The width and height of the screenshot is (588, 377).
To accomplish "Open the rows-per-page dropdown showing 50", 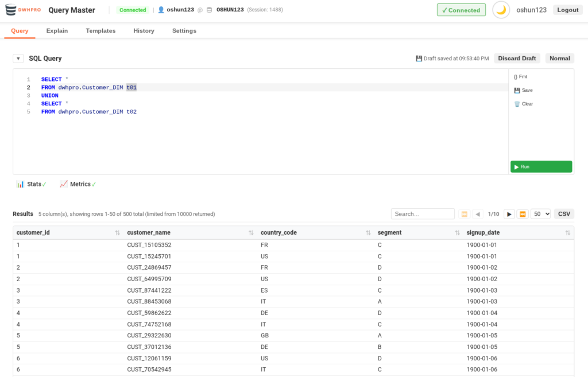I will (x=540, y=214).
